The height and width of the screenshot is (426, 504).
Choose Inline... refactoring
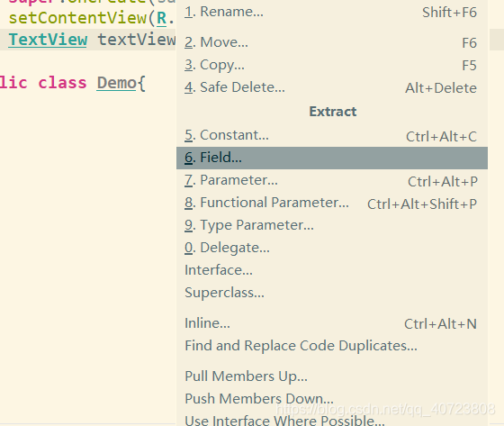(332, 323)
